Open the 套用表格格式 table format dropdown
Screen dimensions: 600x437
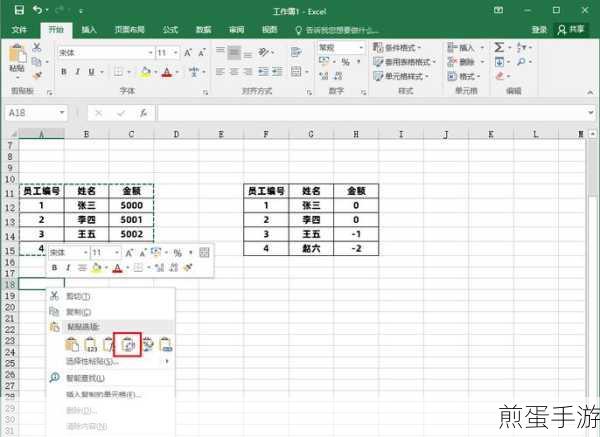point(404,62)
